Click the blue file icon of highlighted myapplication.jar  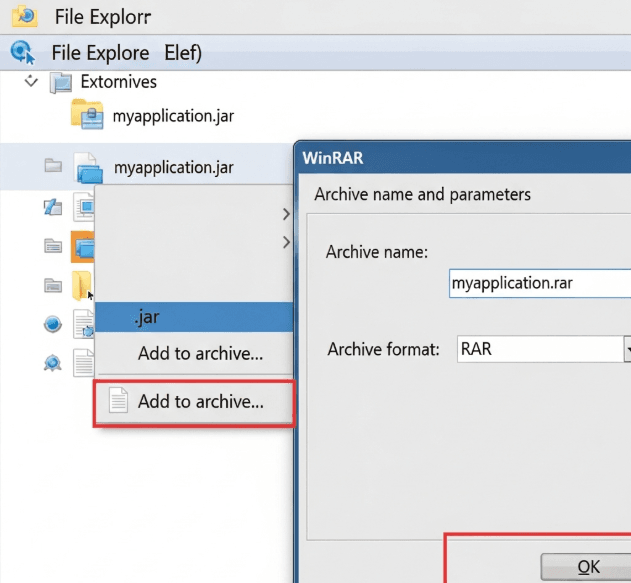point(88,168)
